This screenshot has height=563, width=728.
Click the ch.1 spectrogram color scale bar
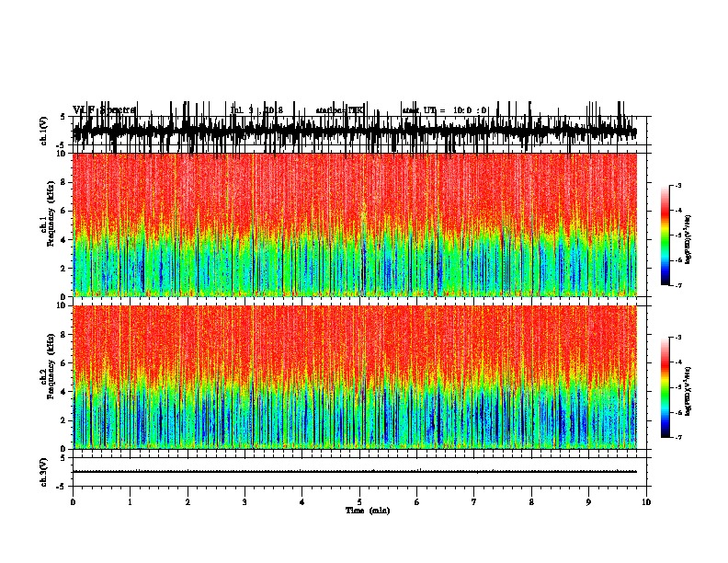coord(665,235)
